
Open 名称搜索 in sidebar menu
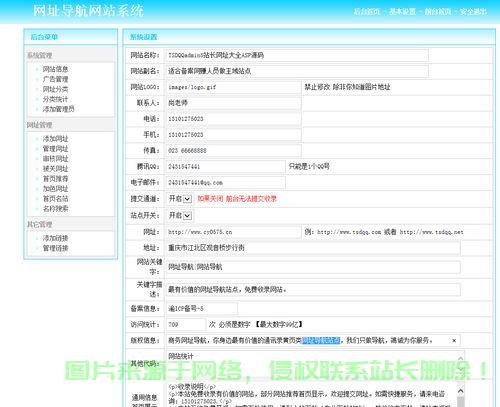point(55,209)
